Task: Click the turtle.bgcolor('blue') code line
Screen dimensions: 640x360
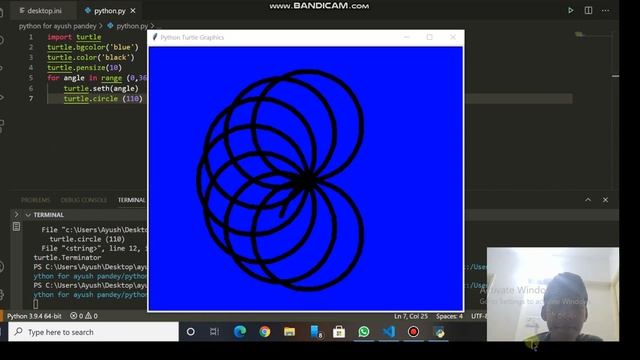Action: point(93,47)
